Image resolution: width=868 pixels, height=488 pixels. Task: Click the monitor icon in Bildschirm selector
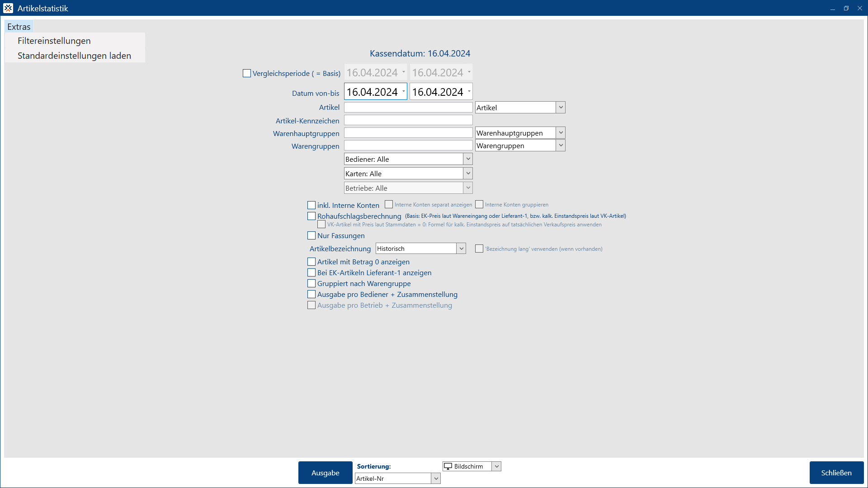click(448, 466)
